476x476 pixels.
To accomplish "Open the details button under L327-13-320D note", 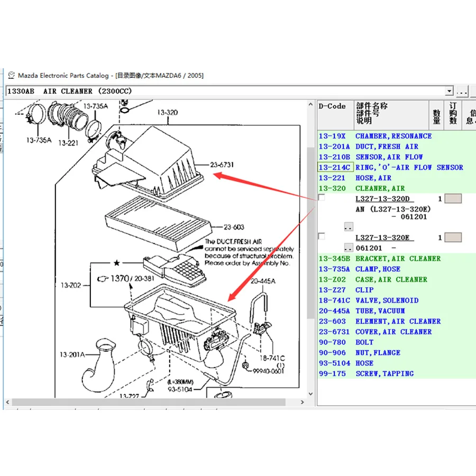I will (349, 226).
